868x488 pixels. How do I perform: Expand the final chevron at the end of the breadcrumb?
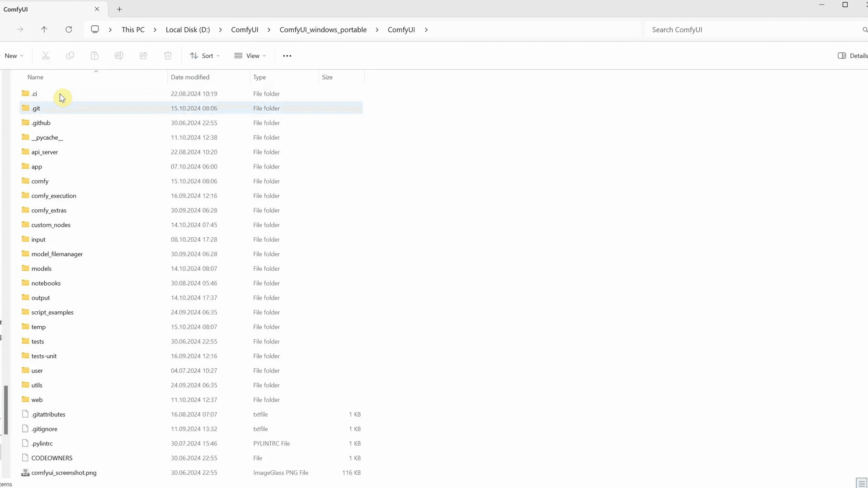[x=426, y=30]
